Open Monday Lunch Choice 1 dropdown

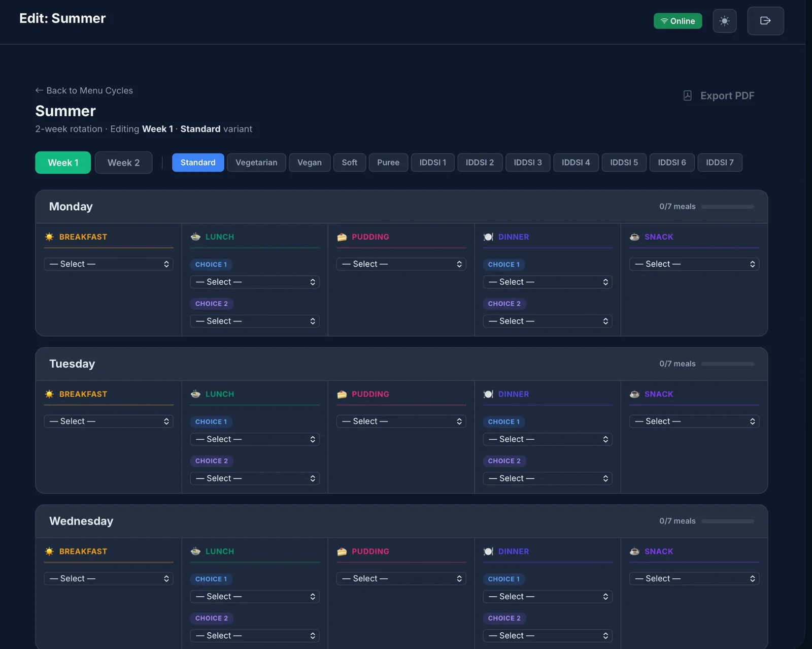pyautogui.click(x=255, y=282)
